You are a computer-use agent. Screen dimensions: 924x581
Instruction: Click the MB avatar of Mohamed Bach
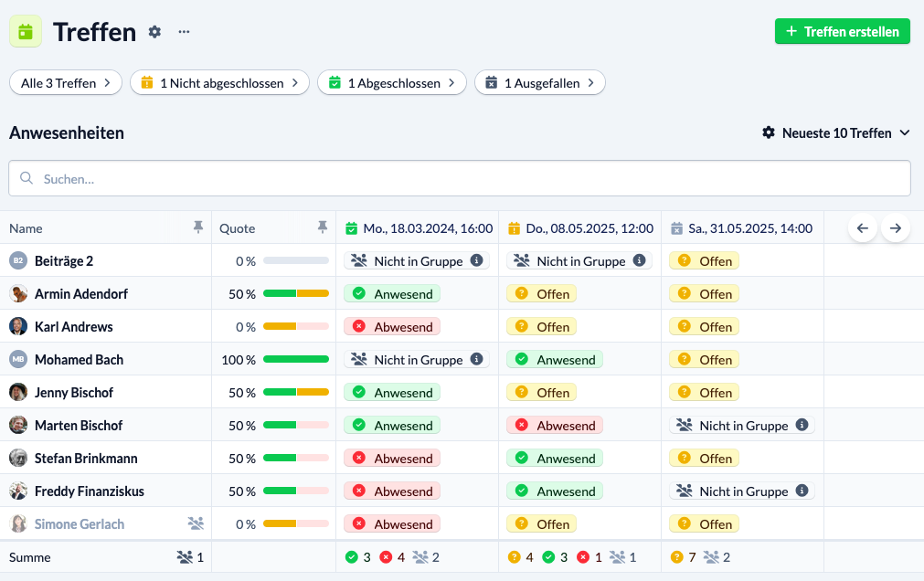tap(18, 359)
